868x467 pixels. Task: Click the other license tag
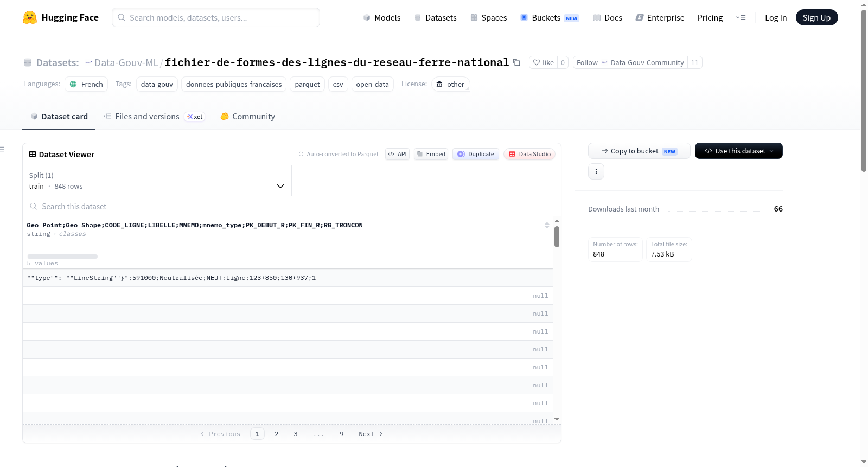[450, 84]
